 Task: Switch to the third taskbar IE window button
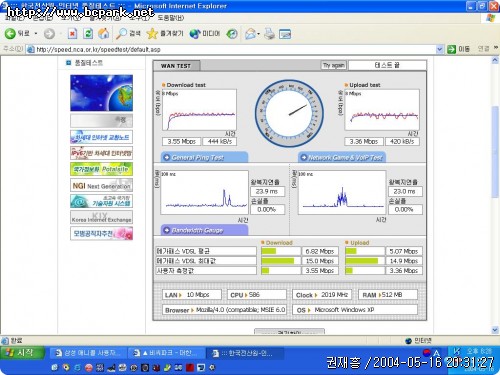245,353
